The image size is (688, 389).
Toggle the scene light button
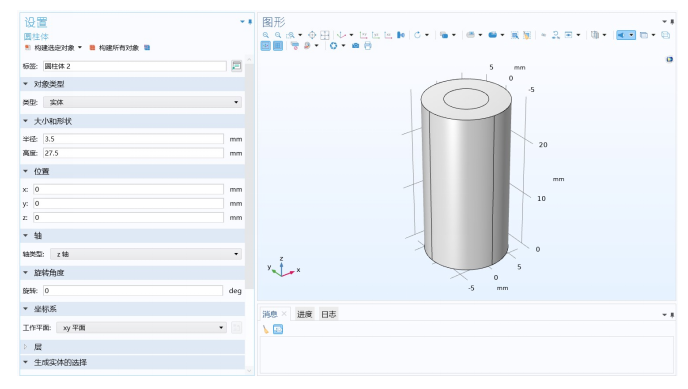(x=621, y=35)
